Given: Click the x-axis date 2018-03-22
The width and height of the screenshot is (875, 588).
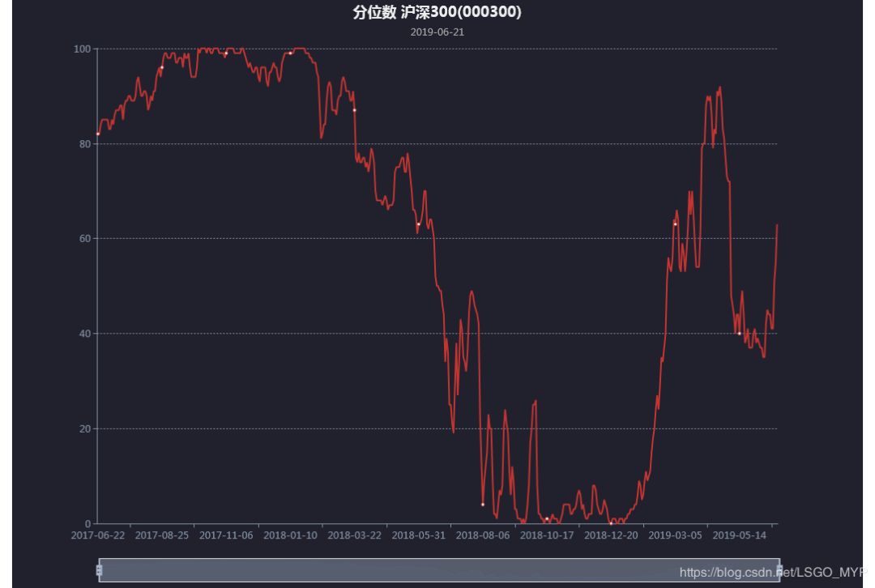Looking at the screenshot, I should click(354, 535).
